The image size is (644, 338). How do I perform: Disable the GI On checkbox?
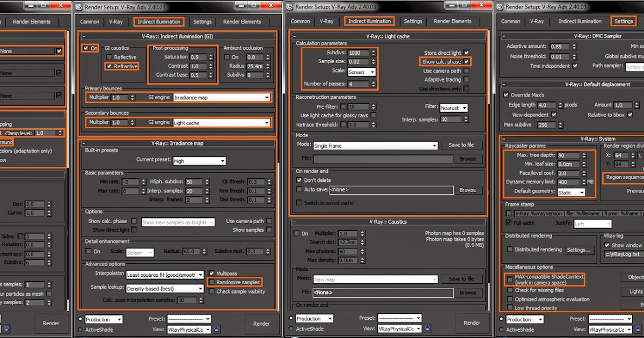(86, 48)
